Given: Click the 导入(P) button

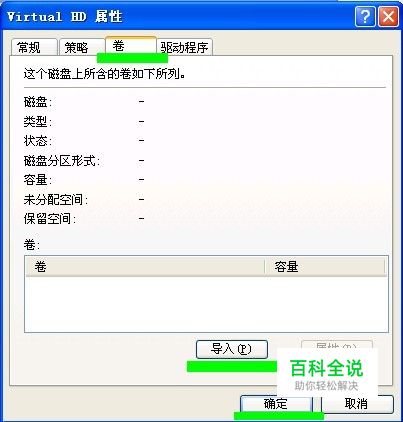Looking at the screenshot, I should [x=232, y=349].
